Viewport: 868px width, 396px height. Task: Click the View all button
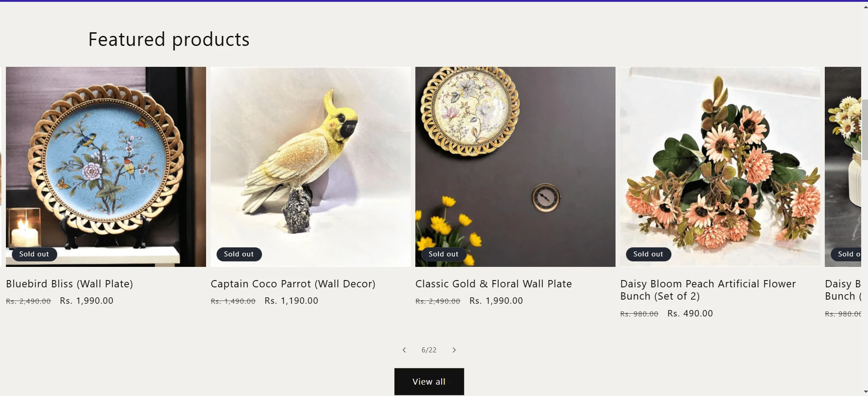(x=429, y=381)
